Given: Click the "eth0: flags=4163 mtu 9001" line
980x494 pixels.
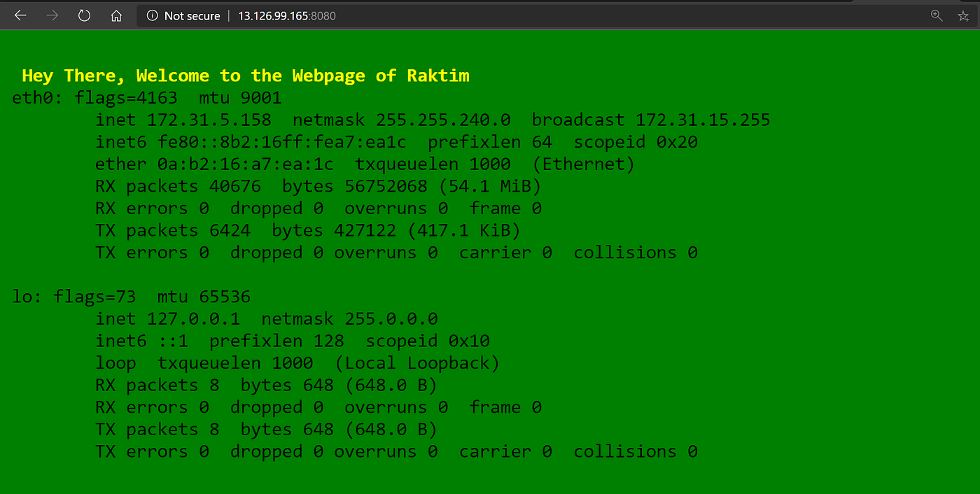Looking at the screenshot, I should (x=147, y=98).
